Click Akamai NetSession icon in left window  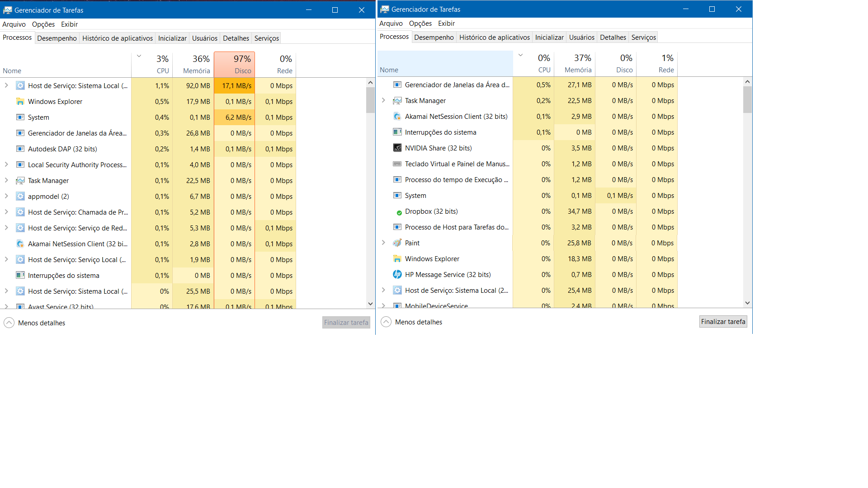(20, 244)
